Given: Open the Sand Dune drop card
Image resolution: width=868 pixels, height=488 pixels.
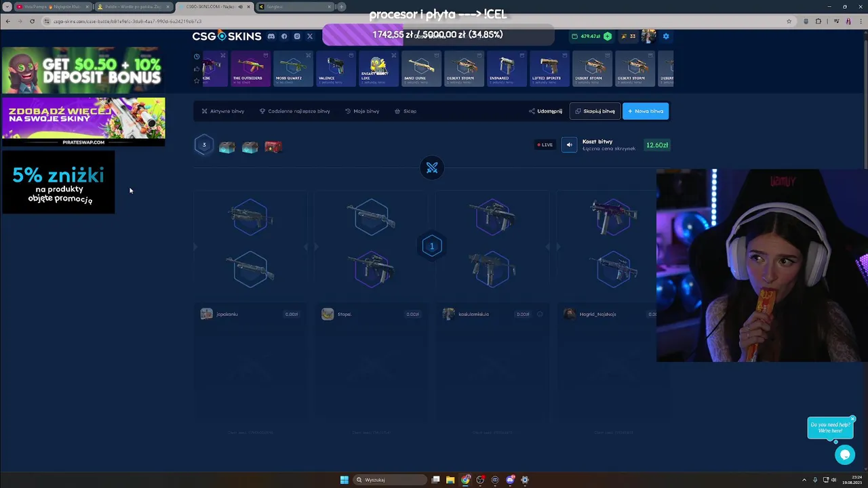Looking at the screenshot, I should point(421,68).
